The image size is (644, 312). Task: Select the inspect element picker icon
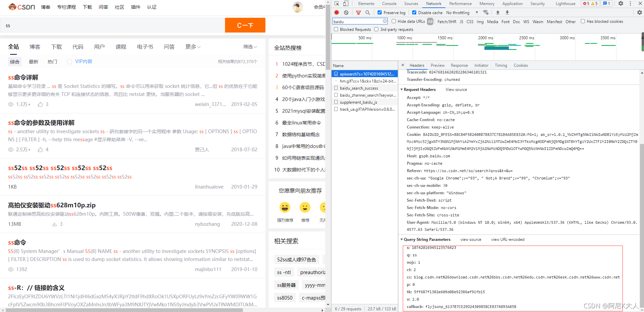337,4
